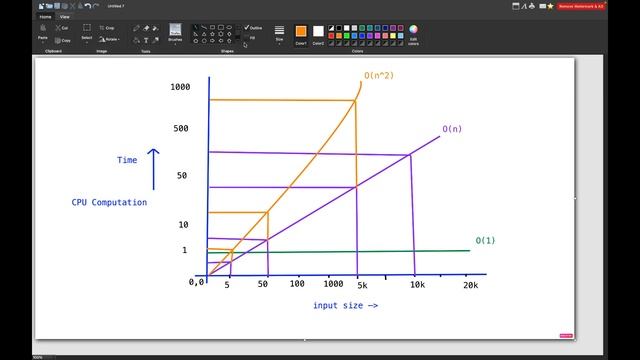Open the Select tool dropdown
Image resolution: width=640 pixels, height=360 pixels.
click(87, 41)
